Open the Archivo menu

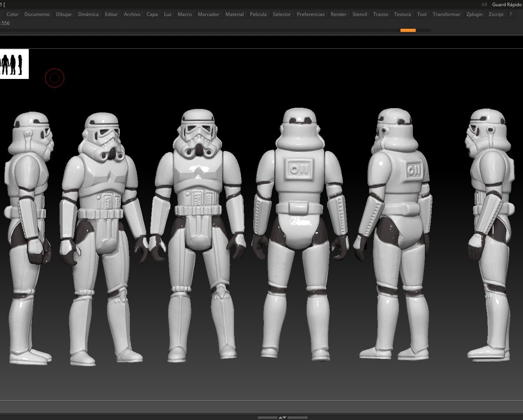tap(132, 14)
